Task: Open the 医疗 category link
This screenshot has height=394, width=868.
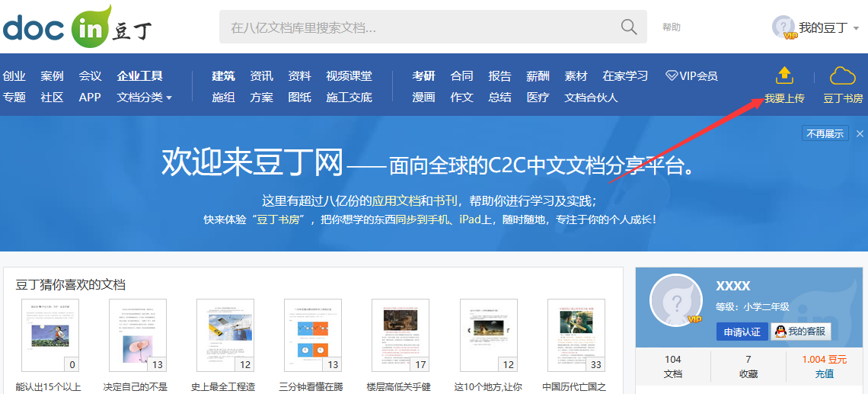Action: pos(538,98)
